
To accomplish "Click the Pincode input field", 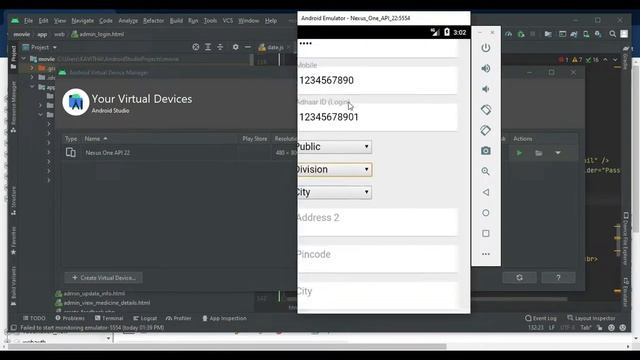I will [x=378, y=258].
